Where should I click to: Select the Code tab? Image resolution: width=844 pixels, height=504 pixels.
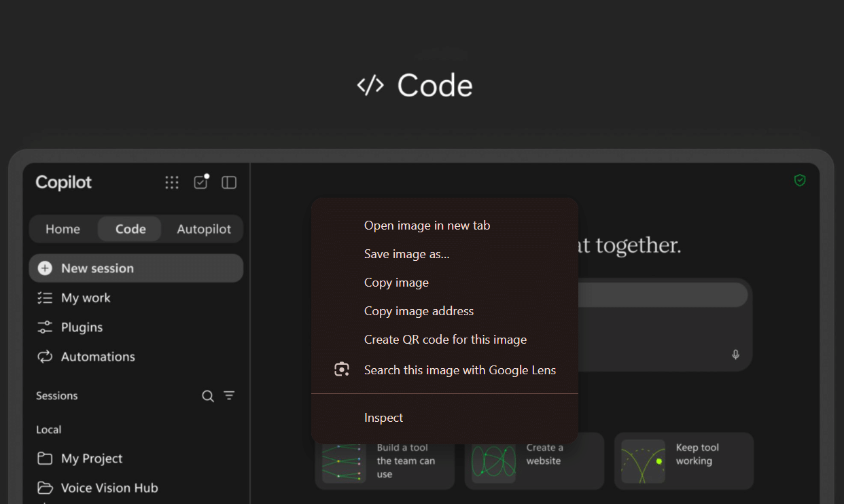130,229
